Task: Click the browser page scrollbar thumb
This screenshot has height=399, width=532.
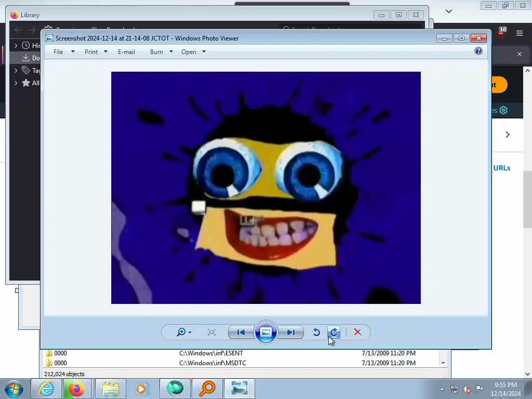Action: click(x=527, y=198)
